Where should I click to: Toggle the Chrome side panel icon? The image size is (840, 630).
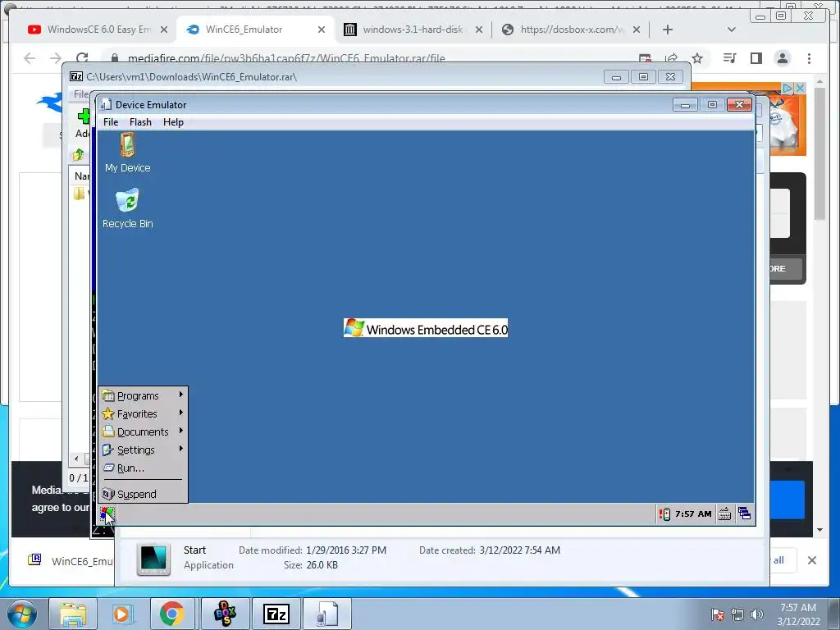click(x=756, y=58)
